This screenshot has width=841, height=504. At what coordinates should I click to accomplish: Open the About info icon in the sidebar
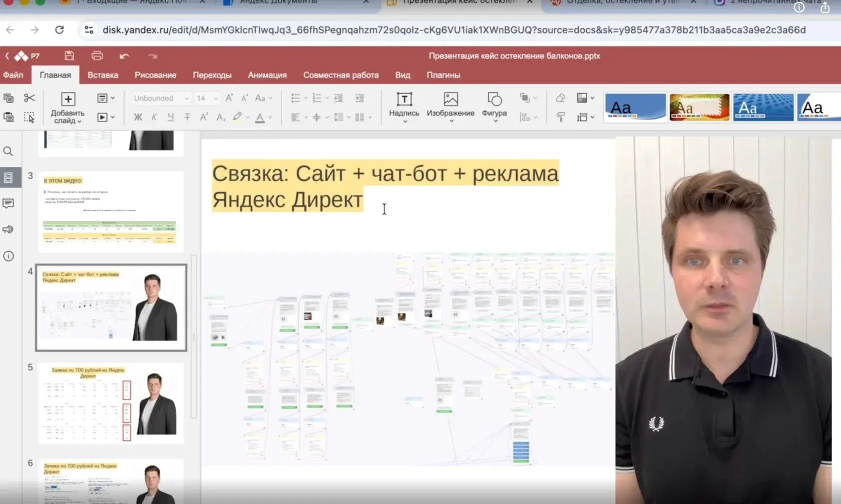[8, 256]
